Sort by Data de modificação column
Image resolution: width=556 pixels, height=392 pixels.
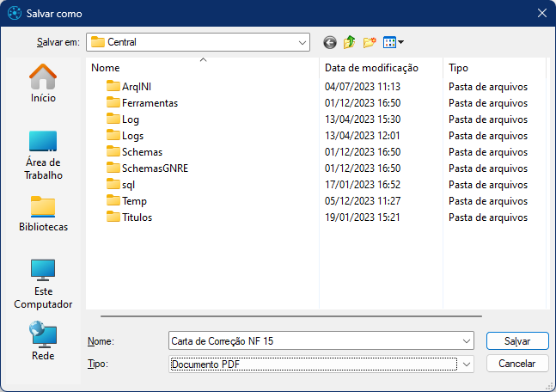pyautogui.click(x=382, y=68)
